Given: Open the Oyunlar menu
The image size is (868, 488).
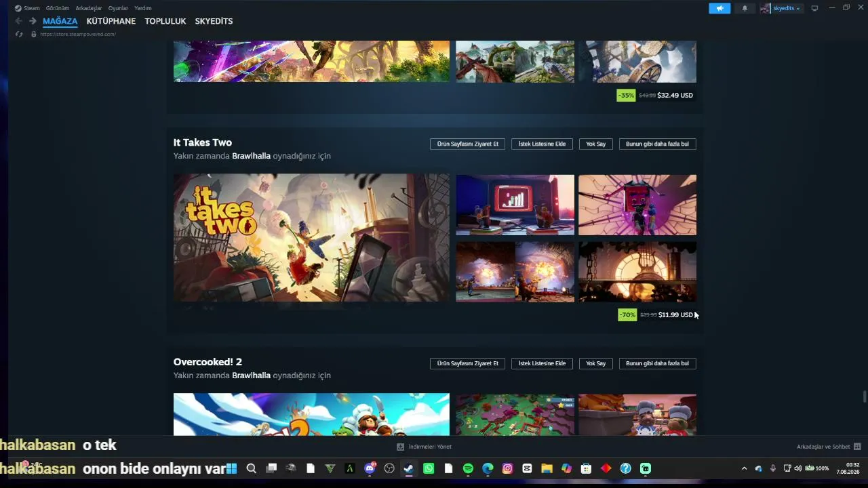Looking at the screenshot, I should [118, 8].
